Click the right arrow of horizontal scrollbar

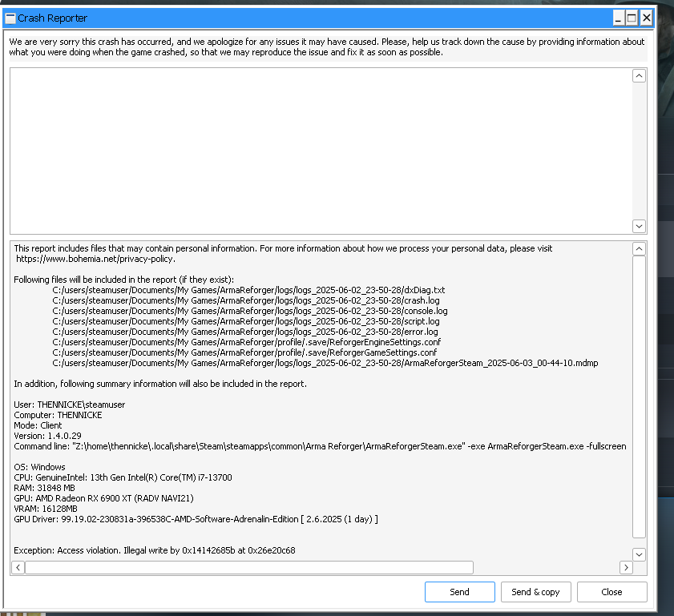pyautogui.click(x=626, y=567)
